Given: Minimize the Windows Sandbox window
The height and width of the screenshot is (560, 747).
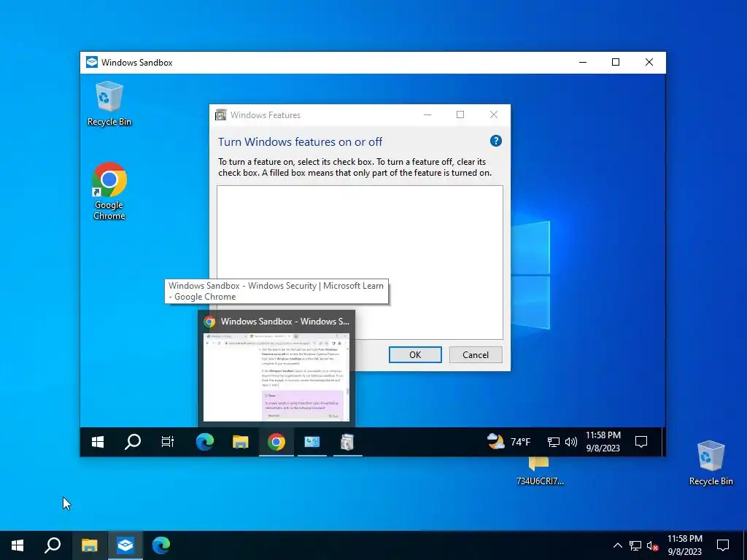Looking at the screenshot, I should point(583,63).
